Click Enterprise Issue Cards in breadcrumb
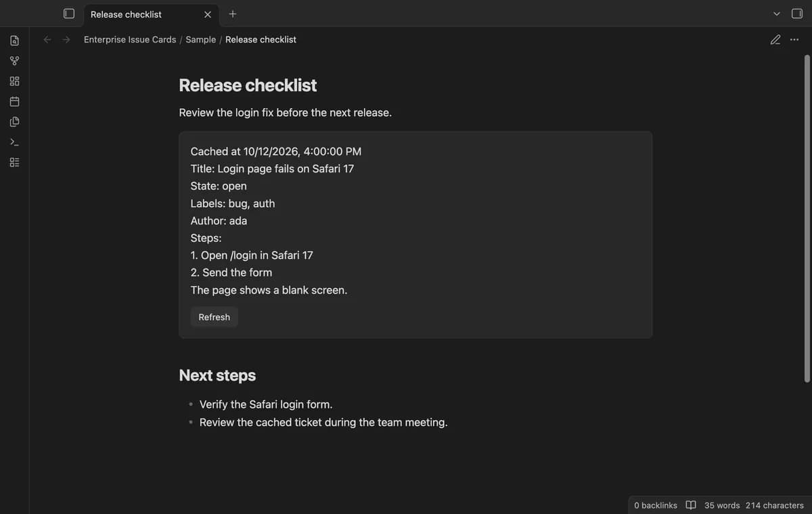Viewport: 812px width, 514px height. (x=130, y=39)
